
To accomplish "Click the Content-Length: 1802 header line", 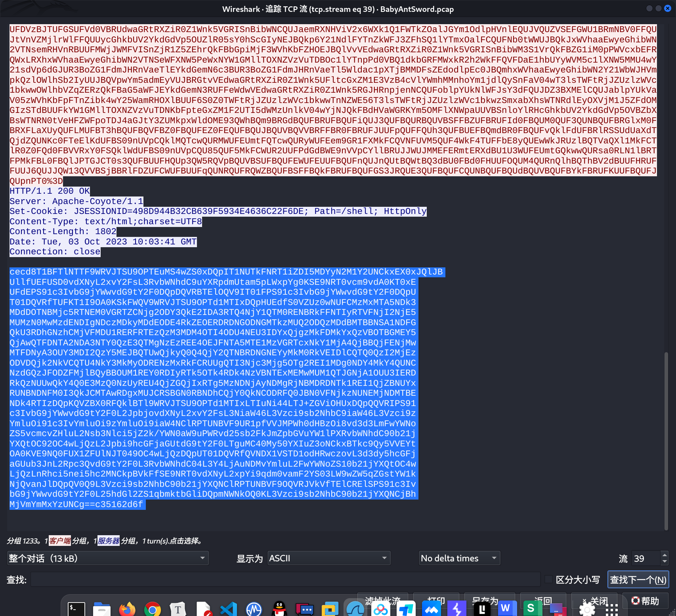I will pos(63,231).
